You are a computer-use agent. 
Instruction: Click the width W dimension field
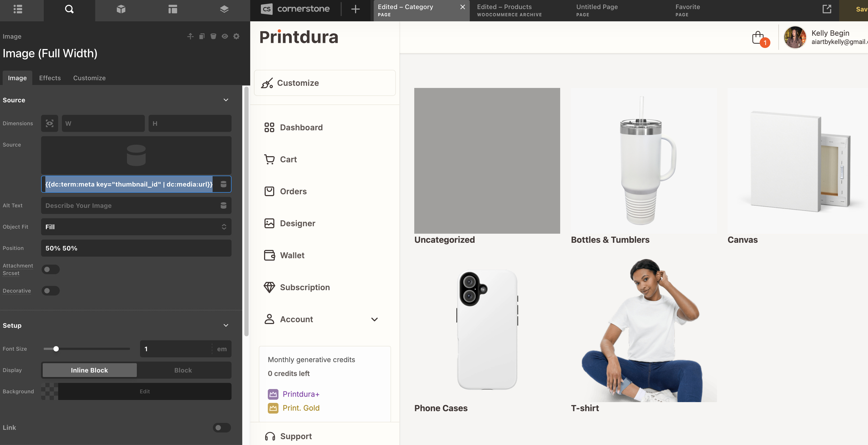(x=103, y=123)
